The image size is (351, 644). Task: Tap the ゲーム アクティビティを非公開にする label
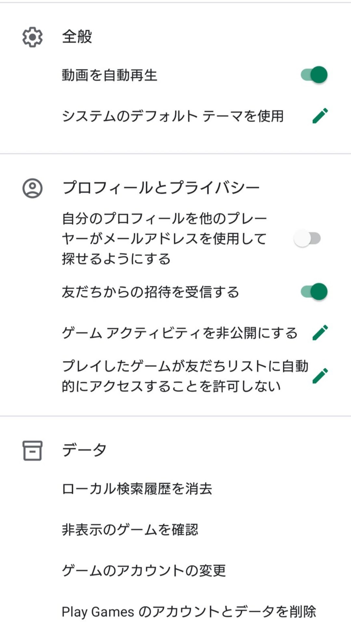(180, 333)
